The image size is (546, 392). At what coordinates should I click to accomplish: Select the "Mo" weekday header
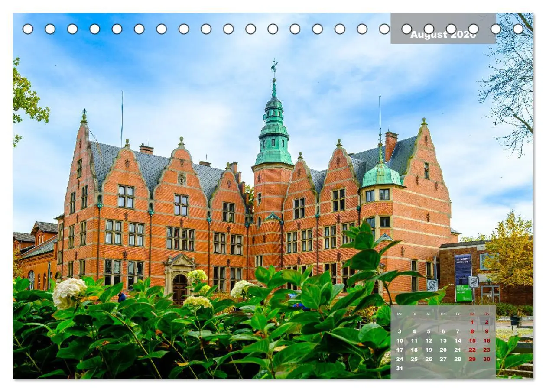[400, 314]
